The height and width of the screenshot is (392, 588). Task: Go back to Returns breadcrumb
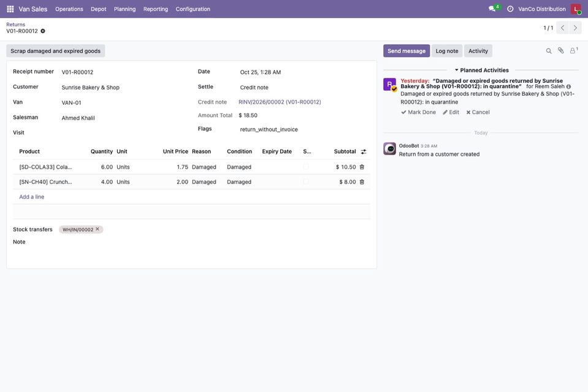coord(16,25)
